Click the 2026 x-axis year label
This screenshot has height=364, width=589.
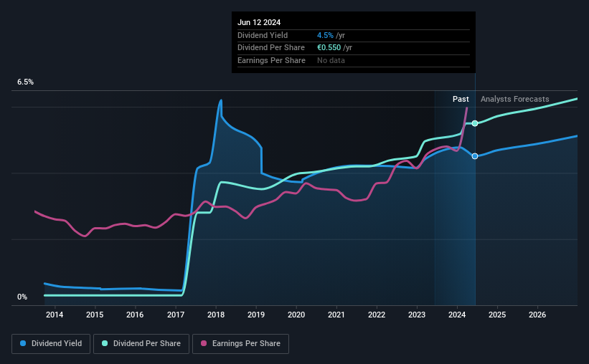click(537, 315)
